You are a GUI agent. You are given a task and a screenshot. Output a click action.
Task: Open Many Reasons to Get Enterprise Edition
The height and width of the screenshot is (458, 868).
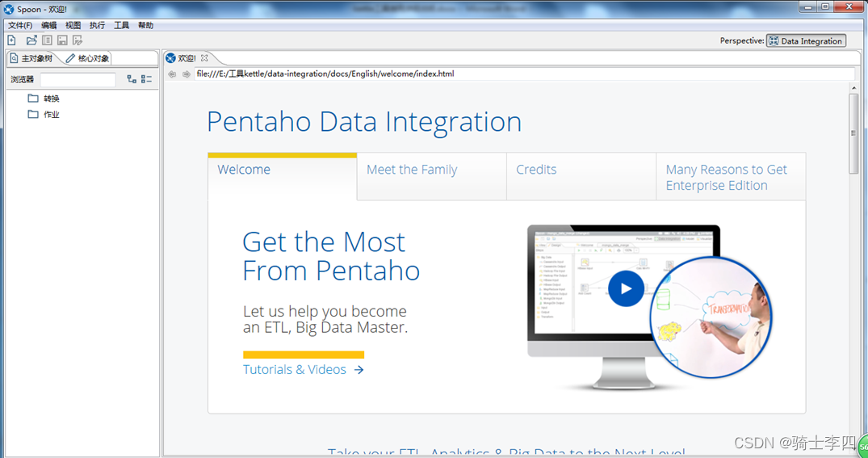pos(731,177)
